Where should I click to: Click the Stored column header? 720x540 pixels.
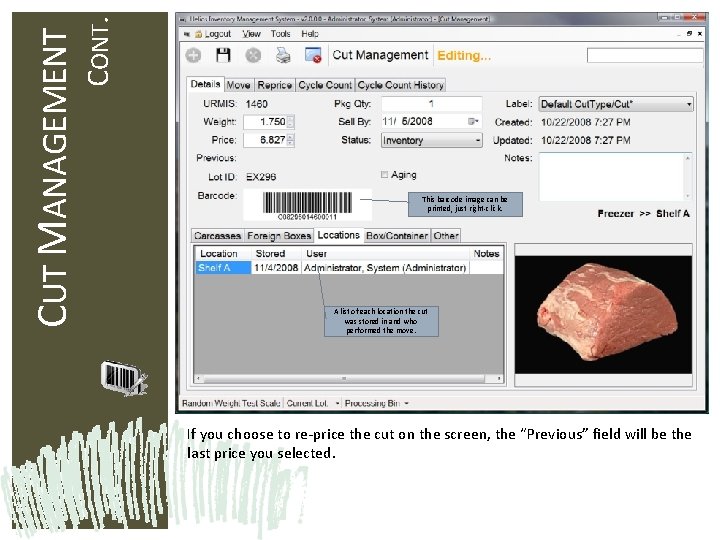[x=276, y=253]
